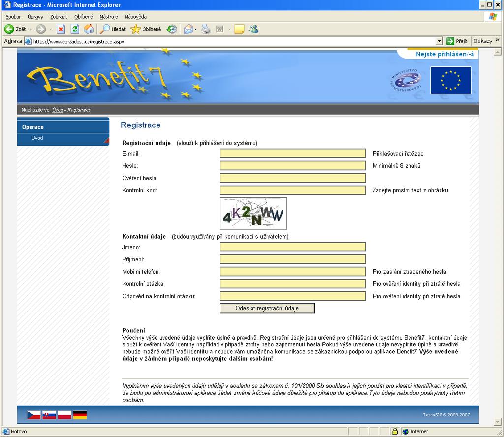Focus the Kontrolní kód field

293,190
